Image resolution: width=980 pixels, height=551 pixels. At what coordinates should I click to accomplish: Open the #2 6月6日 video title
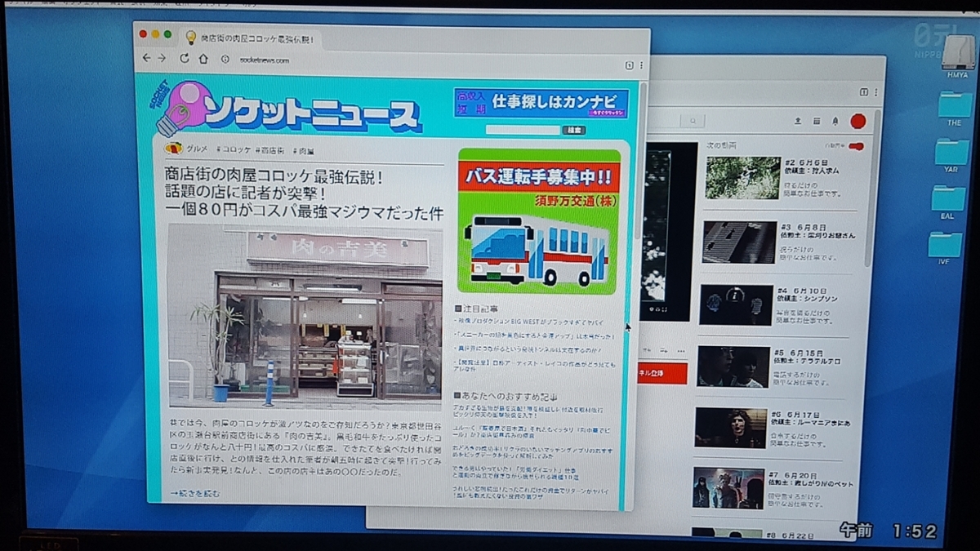(805, 162)
